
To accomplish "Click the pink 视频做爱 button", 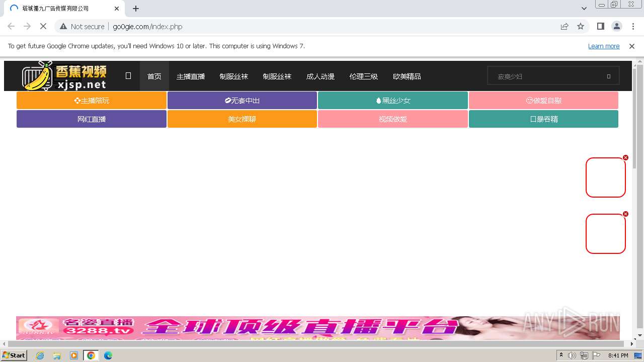I will click(x=393, y=119).
